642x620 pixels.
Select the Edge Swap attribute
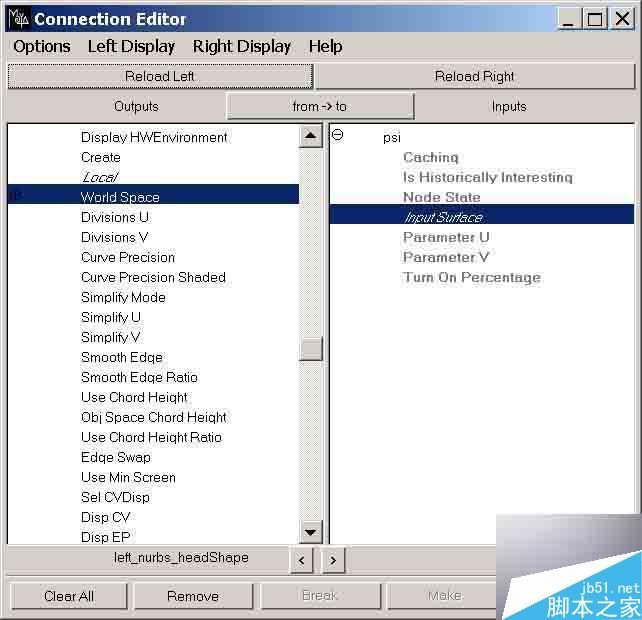click(116, 457)
